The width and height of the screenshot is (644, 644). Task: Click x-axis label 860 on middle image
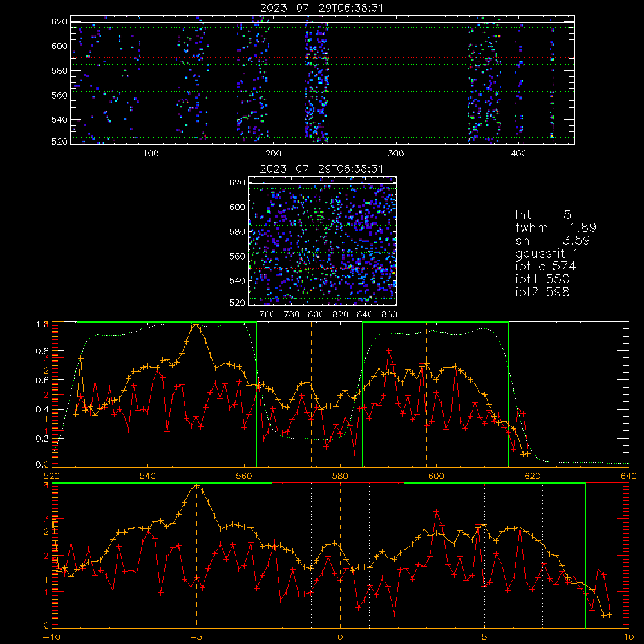390,314
